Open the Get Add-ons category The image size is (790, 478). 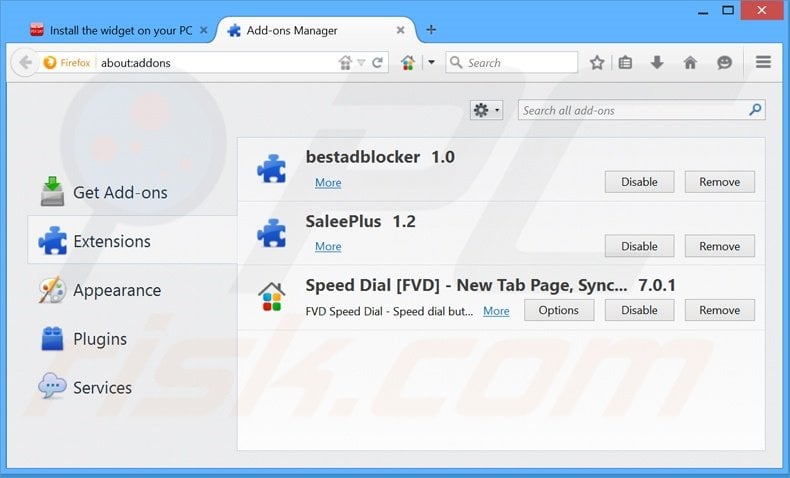(132, 192)
